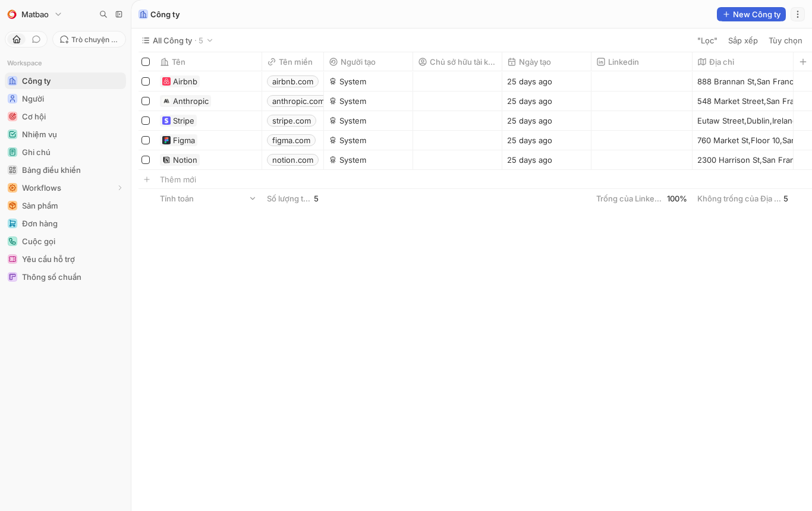Toggle the select-all header checkbox
This screenshot has height=511, width=812.
(x=146, y=62)
